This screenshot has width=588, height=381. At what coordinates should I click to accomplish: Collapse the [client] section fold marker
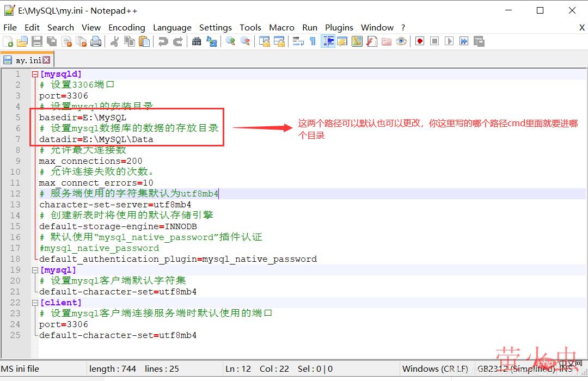coord(35,303)
